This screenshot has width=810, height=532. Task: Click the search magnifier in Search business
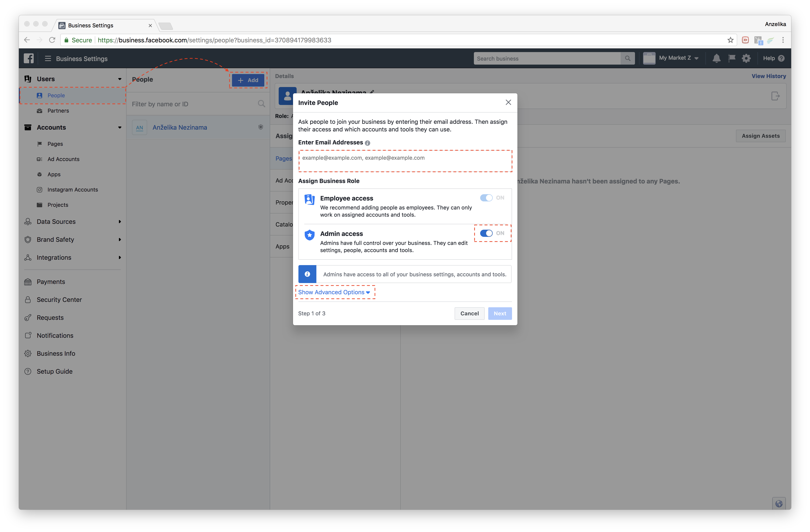coord(628,59)
